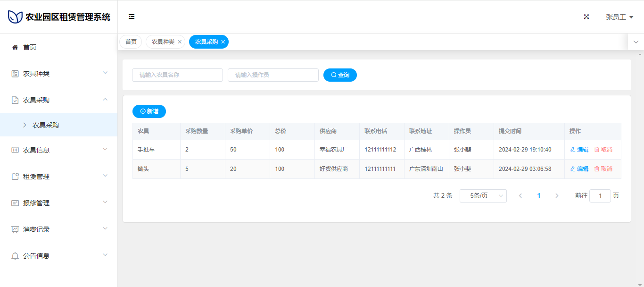The width and height of the screenshot is (644, 287).
Task: Click the 新增 add button
Action: 149,111
